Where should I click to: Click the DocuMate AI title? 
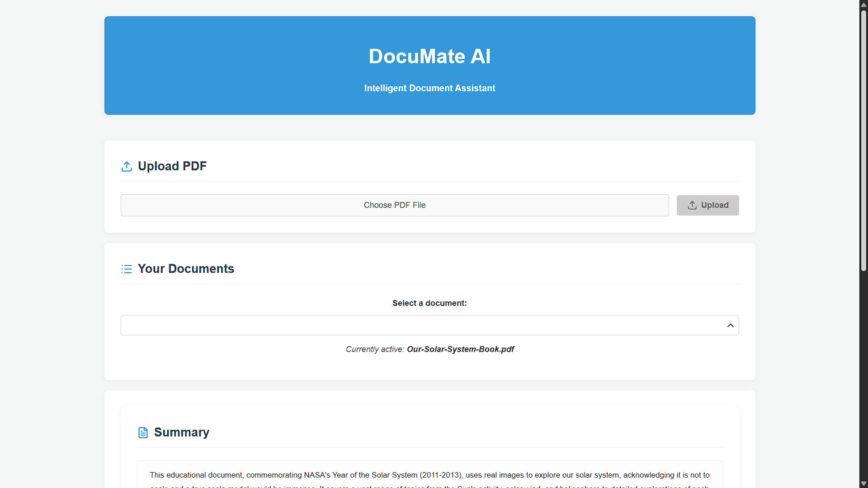pos(429,56)
